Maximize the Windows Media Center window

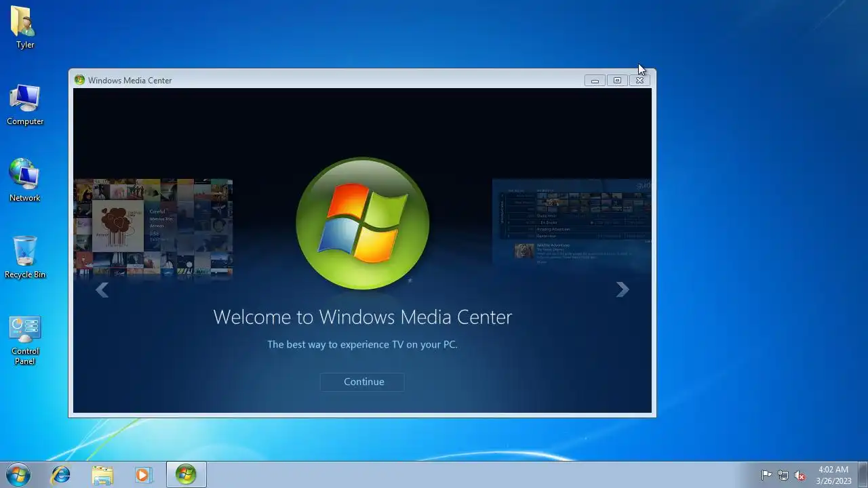pyautogui.click(x=617, y=80)
